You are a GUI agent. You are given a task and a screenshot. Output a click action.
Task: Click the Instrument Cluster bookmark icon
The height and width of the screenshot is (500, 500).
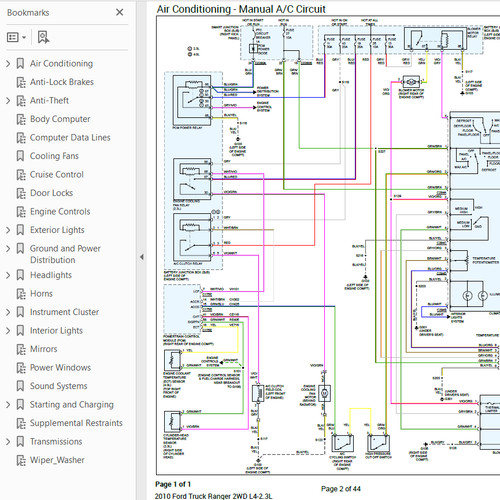(x=20, y=312)
